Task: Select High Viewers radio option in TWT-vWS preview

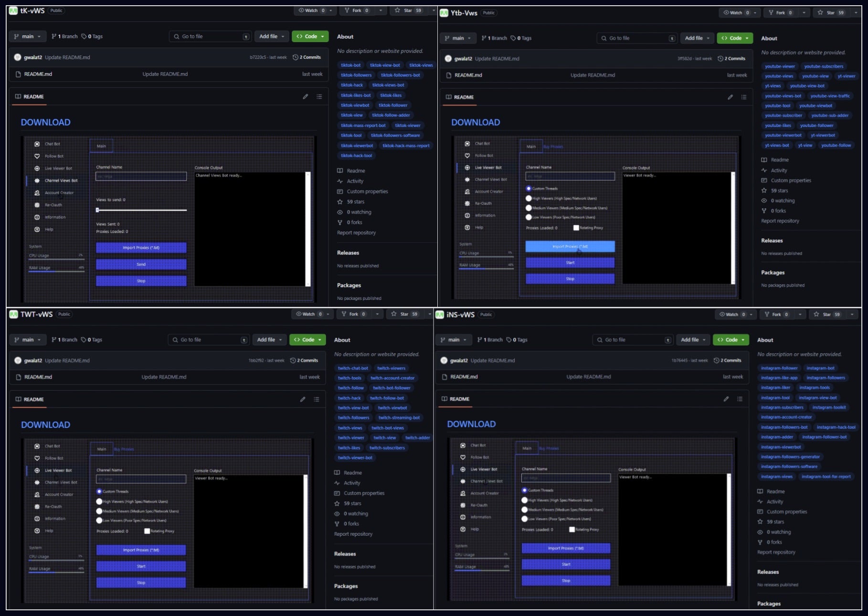Action: coord(99,501)
